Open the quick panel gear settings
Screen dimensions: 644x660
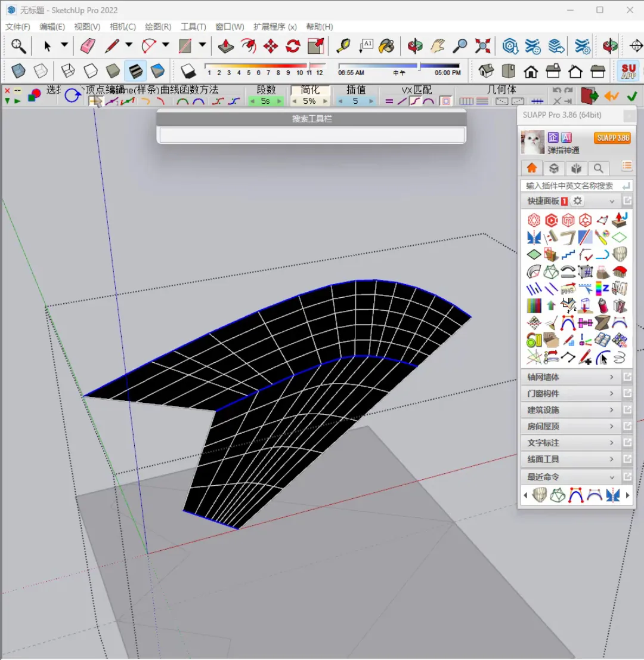(x=578, y=201)
